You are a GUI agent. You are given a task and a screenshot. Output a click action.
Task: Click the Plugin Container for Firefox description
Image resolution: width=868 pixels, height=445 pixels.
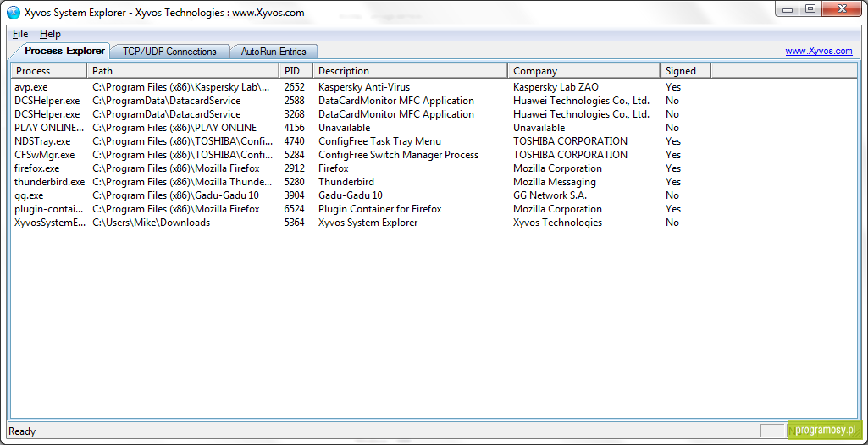pos(379,209)
